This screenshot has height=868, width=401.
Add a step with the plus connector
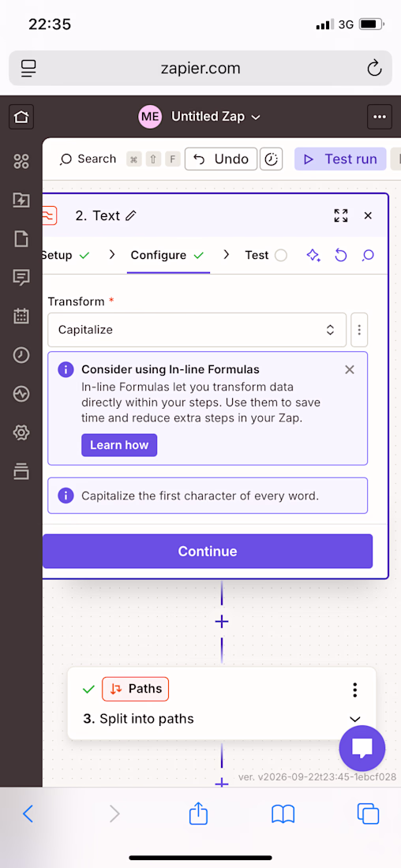(x=222, y=622)
